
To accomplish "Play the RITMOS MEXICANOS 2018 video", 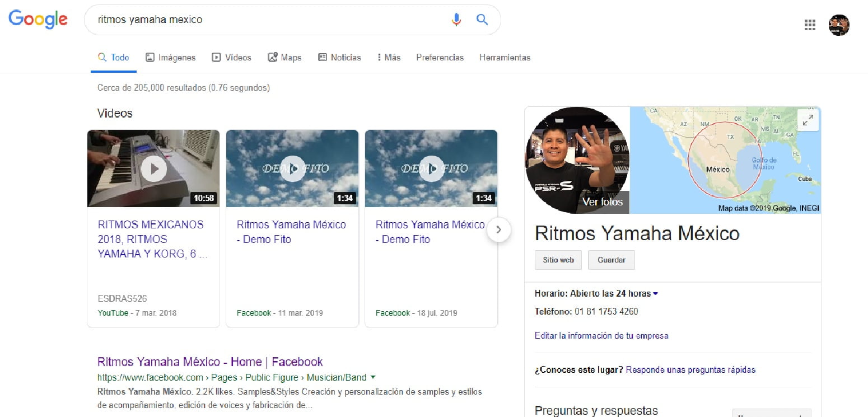I will coord(153,168).
